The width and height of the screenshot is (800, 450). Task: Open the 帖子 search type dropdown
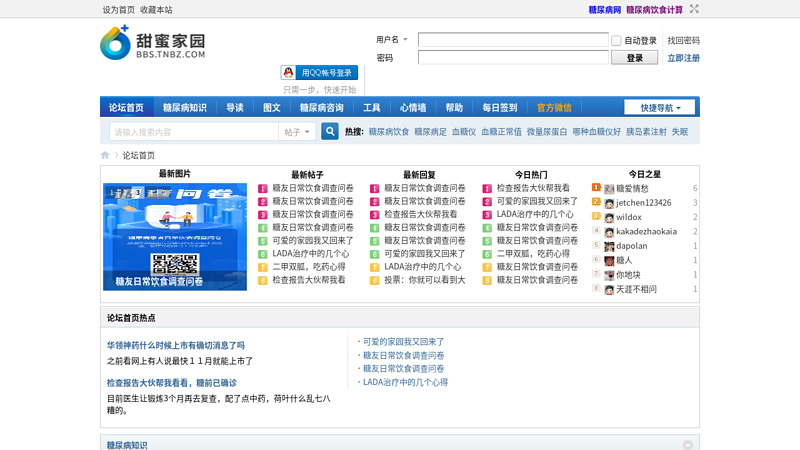tap(297, 132)
